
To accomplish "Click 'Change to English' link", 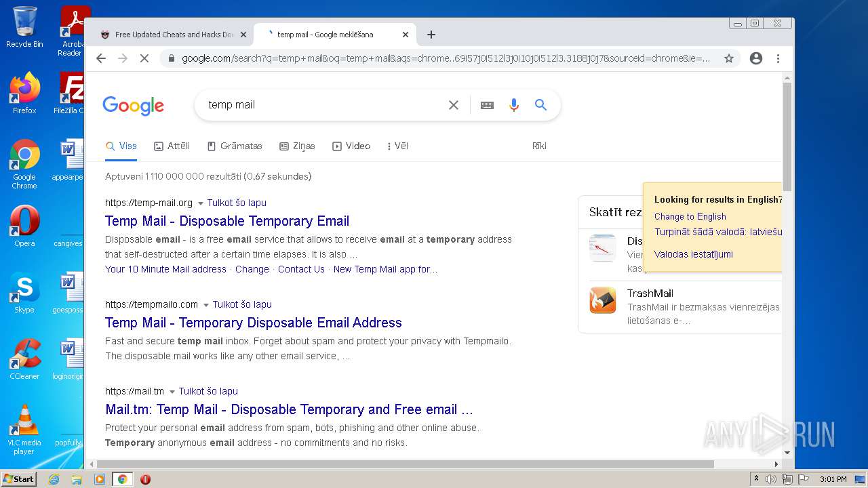I will click(690, 216).
